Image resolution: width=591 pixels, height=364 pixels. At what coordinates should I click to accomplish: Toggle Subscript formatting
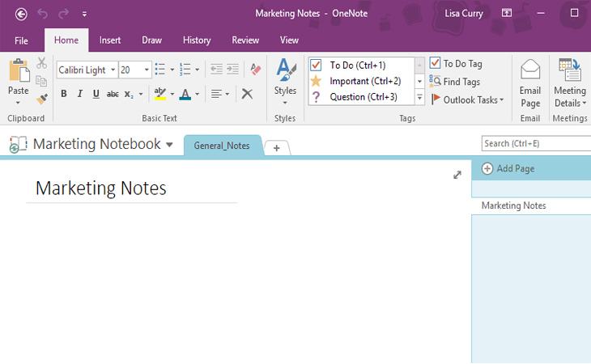[x=129, y=94]
